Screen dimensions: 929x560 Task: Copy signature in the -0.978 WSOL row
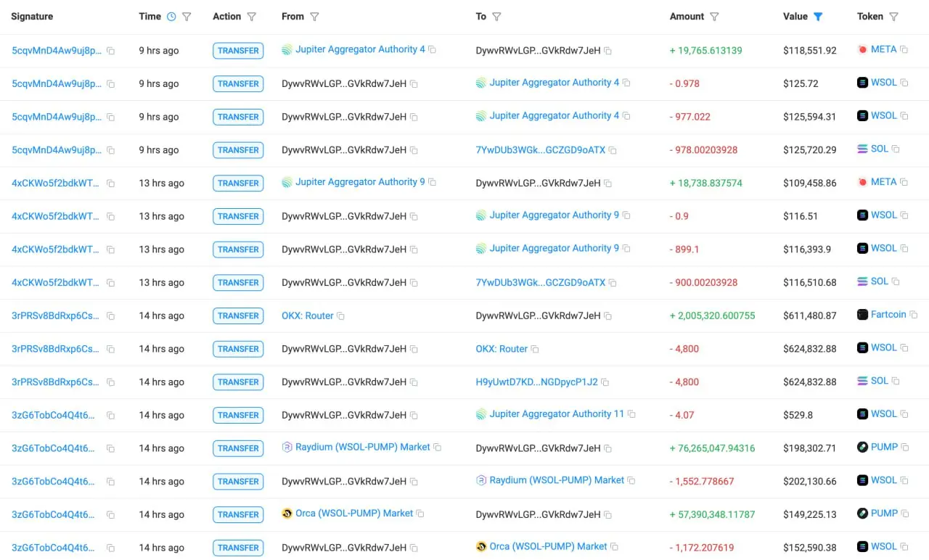[110, 84]
